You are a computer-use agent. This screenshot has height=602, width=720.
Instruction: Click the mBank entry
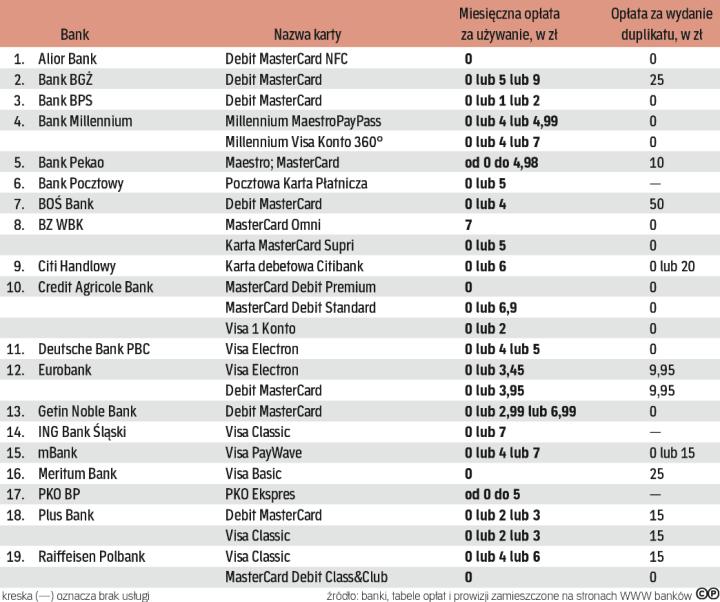pos(59,453)
